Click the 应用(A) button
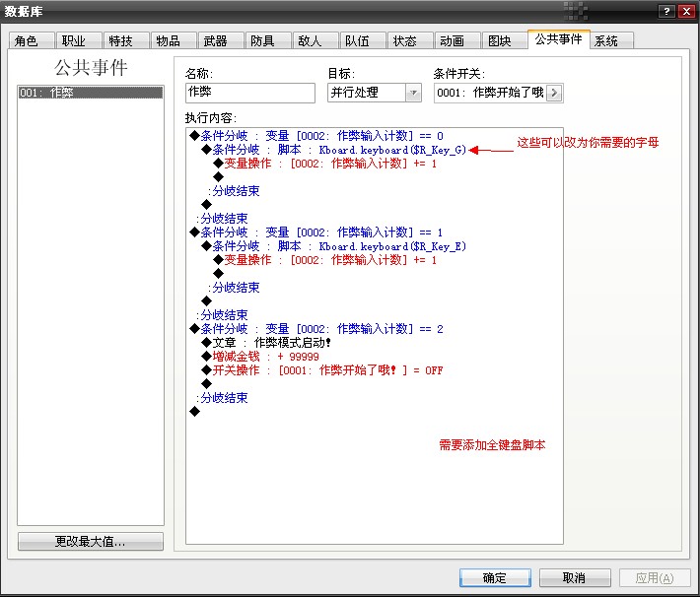This screenshot has width=700, height=597. point(655,578)
